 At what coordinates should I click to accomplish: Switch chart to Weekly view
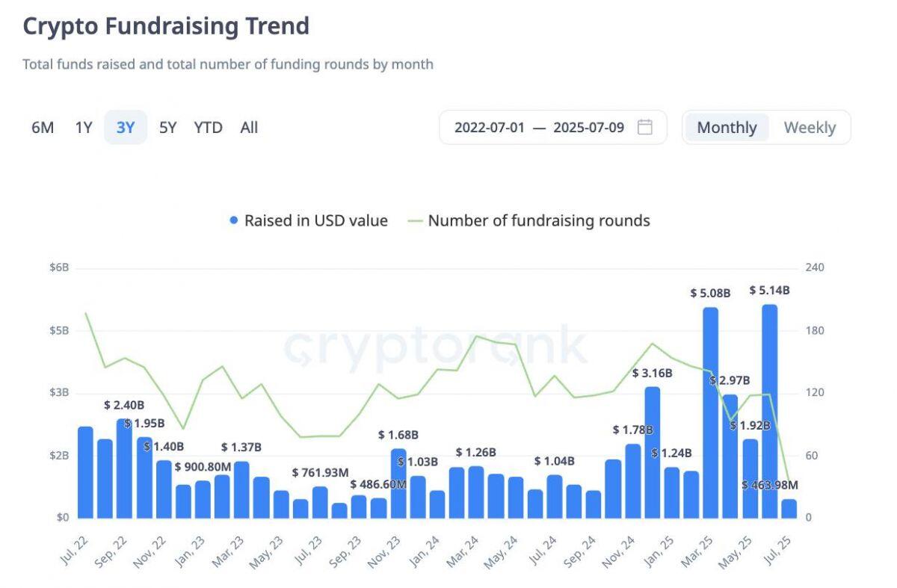click(810, 128)
